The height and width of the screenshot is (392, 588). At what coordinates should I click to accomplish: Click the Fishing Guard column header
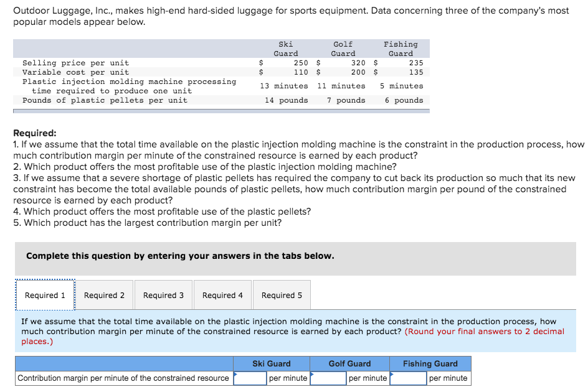[430, 363]
